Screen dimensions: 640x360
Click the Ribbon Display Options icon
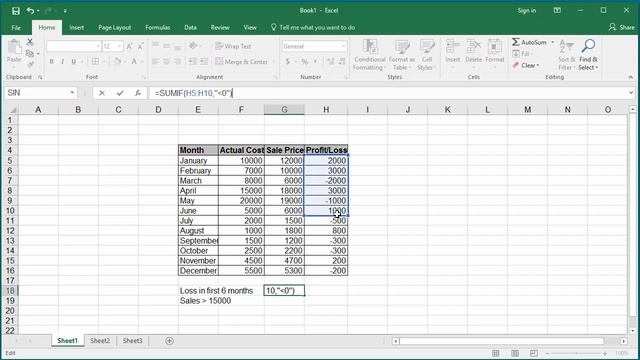click(557, 11)
